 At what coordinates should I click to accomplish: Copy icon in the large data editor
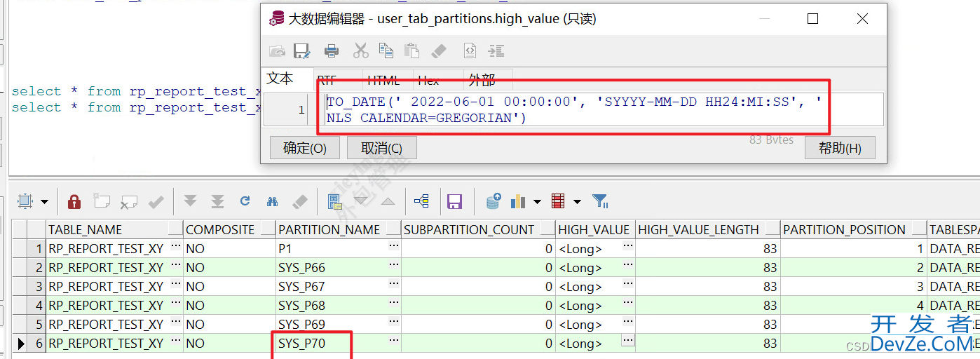pos(386,50)
